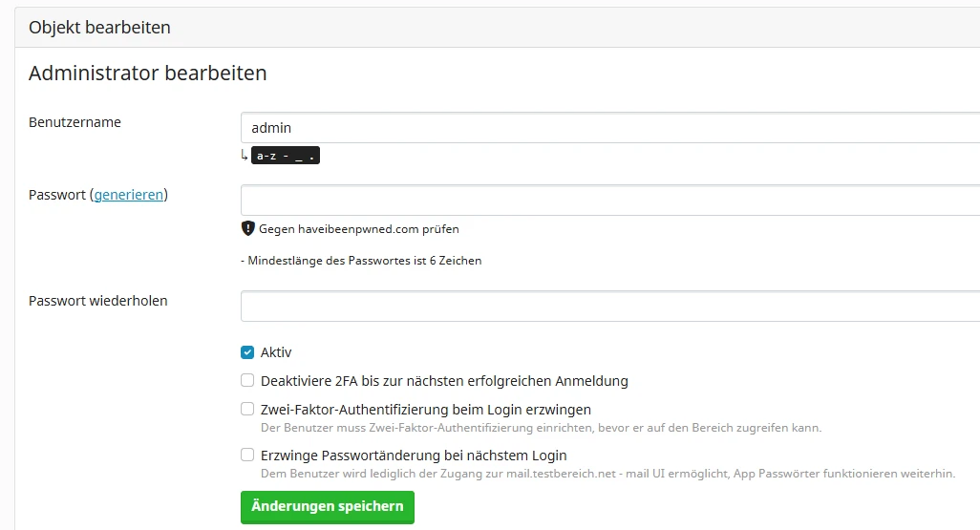This screenshot has width=980, height=530.
Task: Click the Mindestlänge des Passwortes hint text
Action: [x=361, y=261]
